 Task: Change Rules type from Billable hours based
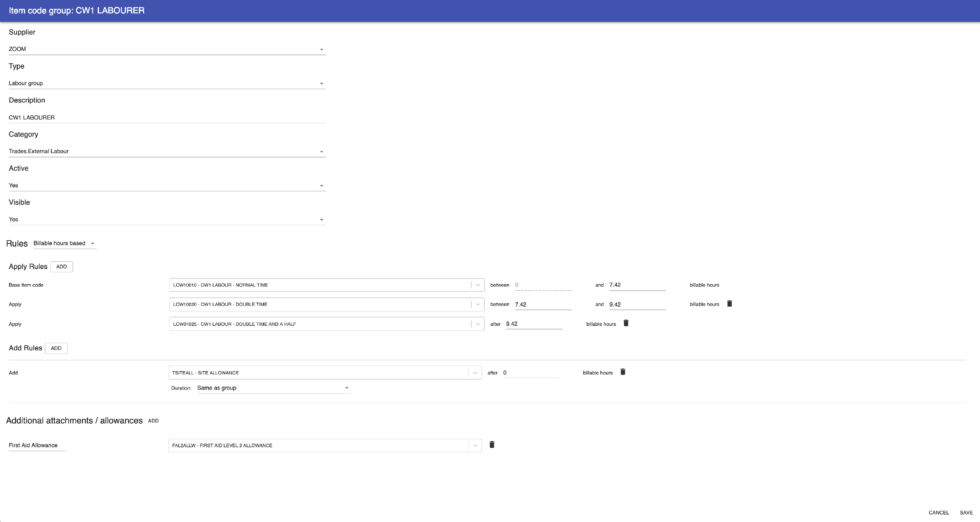coord(65,243)
